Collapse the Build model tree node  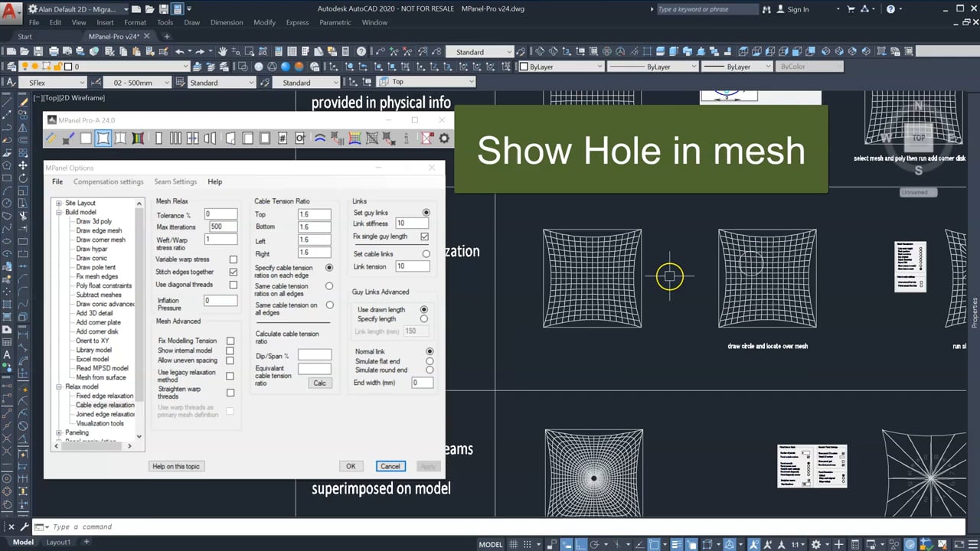point(59,212)
